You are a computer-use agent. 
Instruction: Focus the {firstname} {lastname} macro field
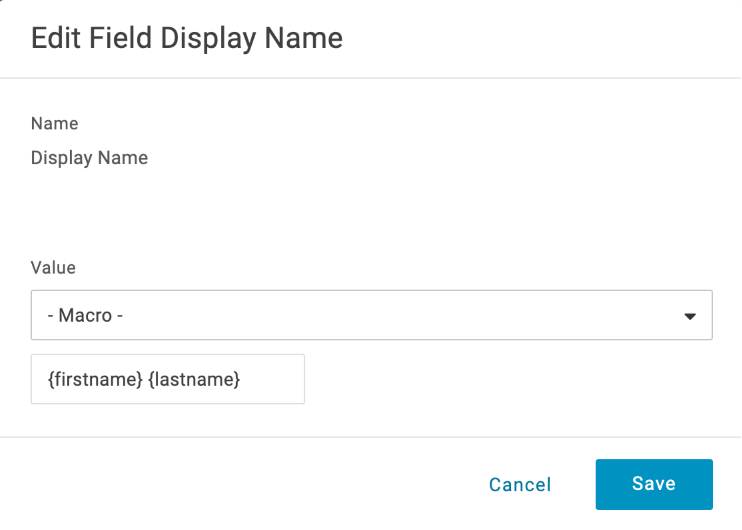(167, 379)
